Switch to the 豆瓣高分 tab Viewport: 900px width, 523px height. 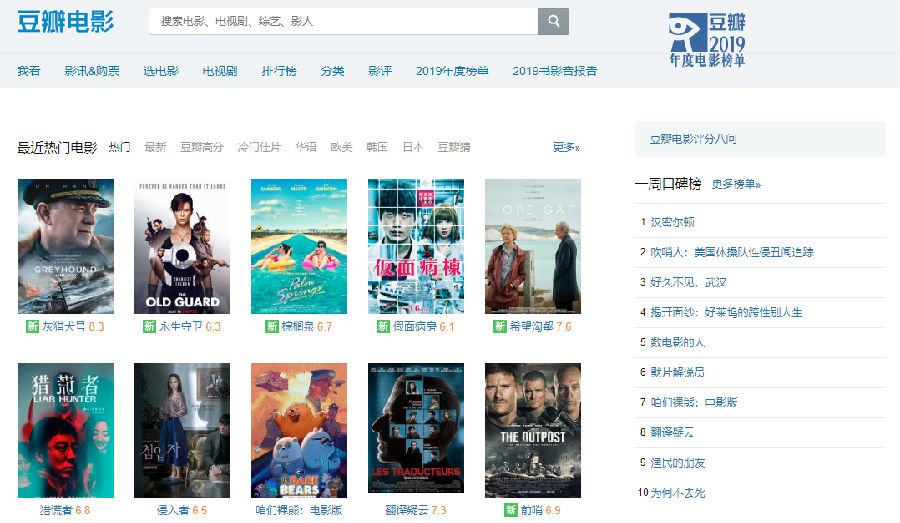click(201, 147)
